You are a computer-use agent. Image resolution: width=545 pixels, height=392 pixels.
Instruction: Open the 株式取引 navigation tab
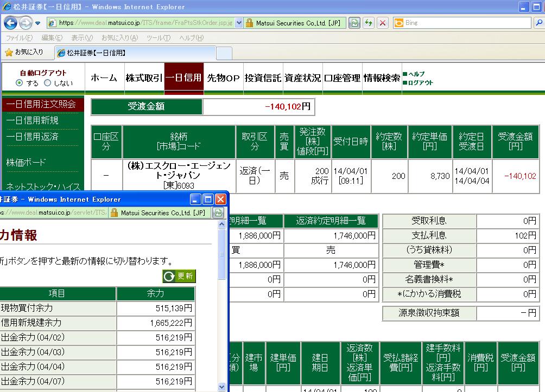click(x=143, y=78)
